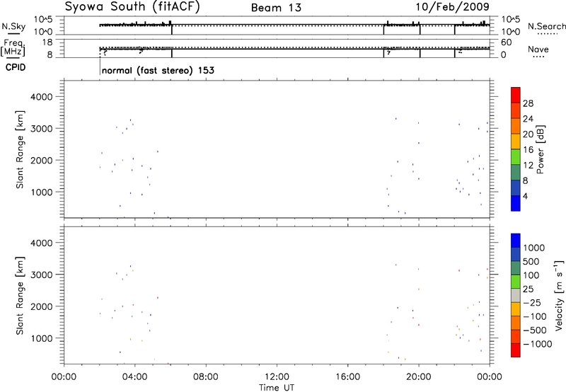Viewport: 566px width, 392px height.
Task: Click the "16:00" time tick label
Action: click(347, 377)
